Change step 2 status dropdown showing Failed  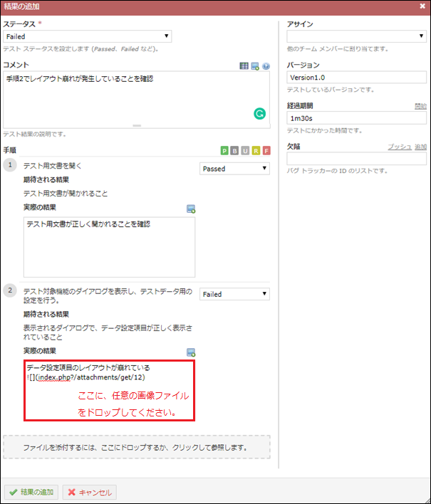[234, 294]
